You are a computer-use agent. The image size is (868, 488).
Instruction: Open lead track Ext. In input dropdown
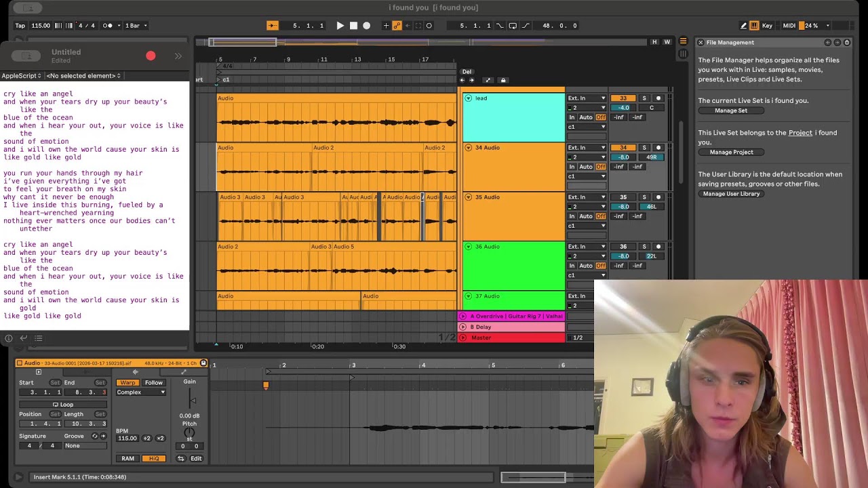pyautogui.click(x=587, y=98)
